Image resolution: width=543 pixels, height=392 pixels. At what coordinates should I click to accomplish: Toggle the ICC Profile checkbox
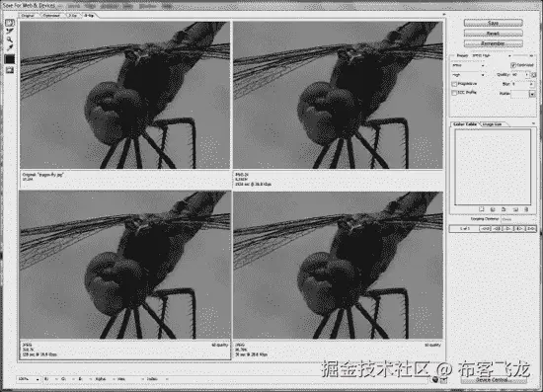click(454, 93)
